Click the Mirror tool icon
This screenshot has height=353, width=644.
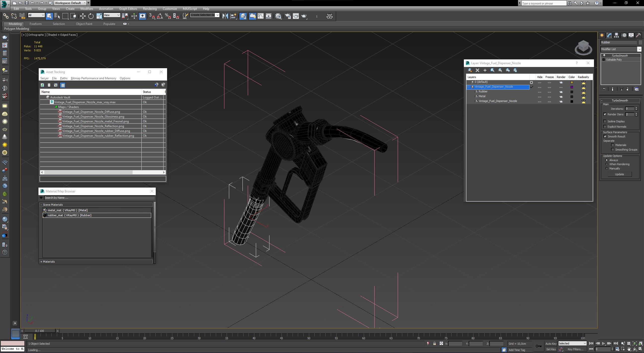coord(225,16)
